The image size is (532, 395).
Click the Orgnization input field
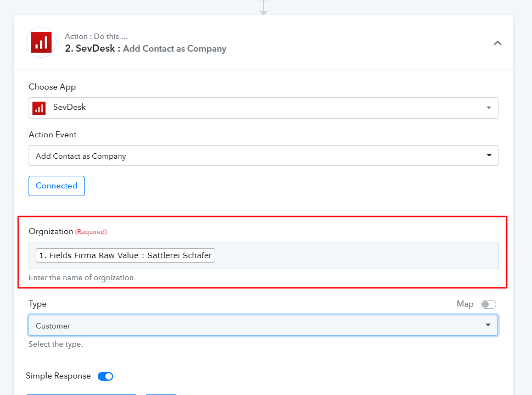[x=264, y=255]
